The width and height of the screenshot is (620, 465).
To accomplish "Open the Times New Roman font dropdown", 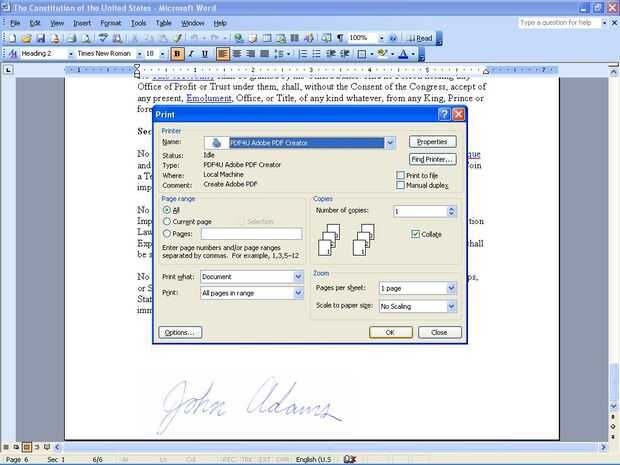I will click(x=140, y=54).
